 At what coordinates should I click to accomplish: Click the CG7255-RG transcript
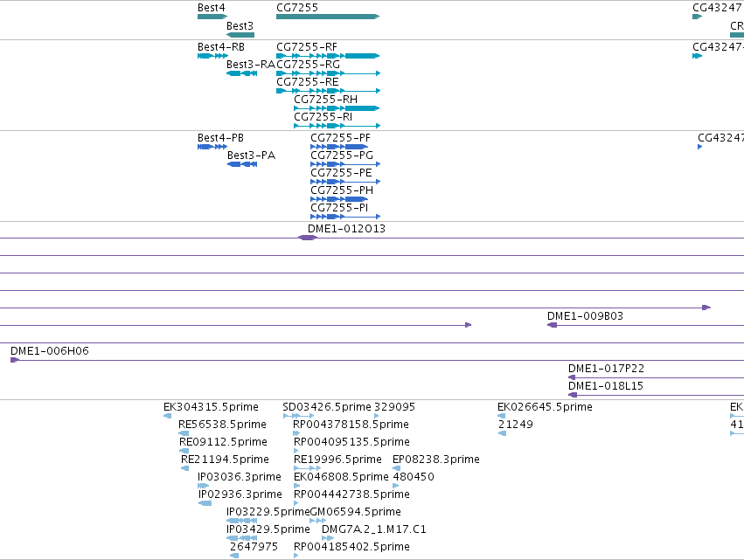(x=329, y=73)
